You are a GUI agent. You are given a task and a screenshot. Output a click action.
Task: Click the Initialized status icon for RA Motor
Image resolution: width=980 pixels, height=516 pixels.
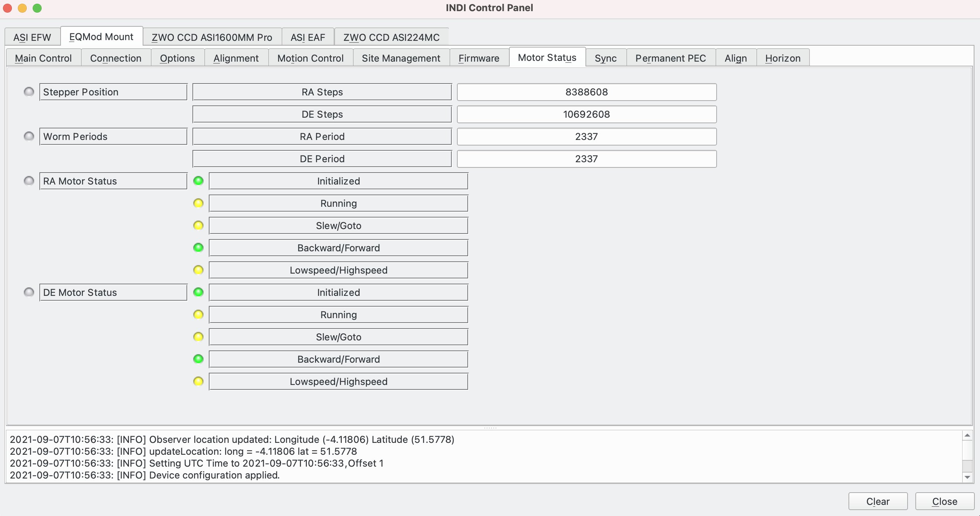tap(198, 181)
